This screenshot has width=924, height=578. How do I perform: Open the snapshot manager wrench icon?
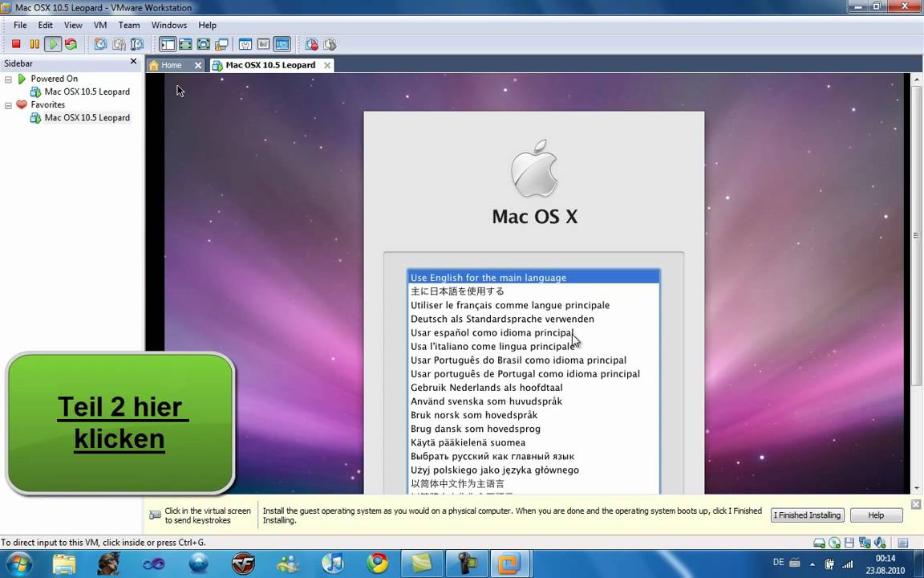click(x=137, y=44)
